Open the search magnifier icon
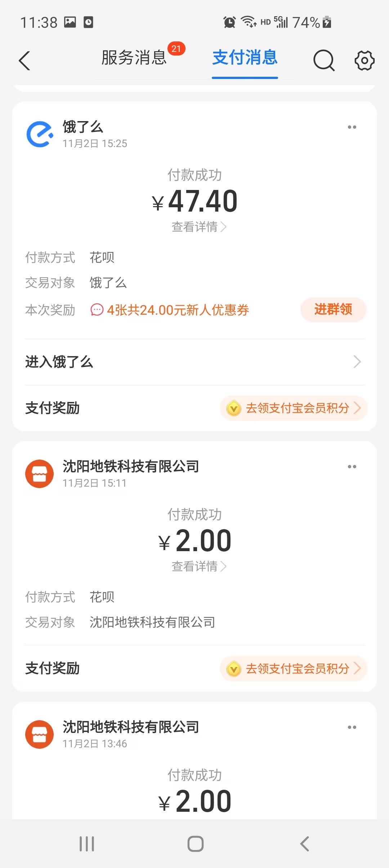The width and height of the screenshot is (389, 868). coord(323,60)
